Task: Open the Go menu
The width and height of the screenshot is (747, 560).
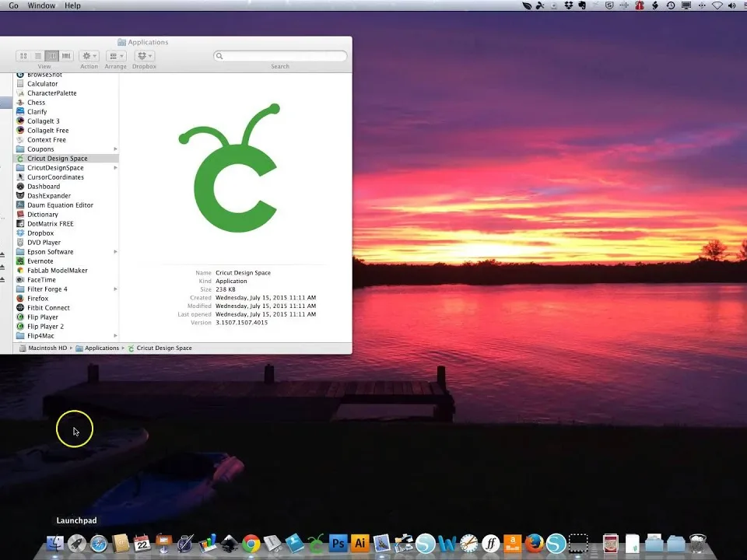Action: click(x=13, y=5)
